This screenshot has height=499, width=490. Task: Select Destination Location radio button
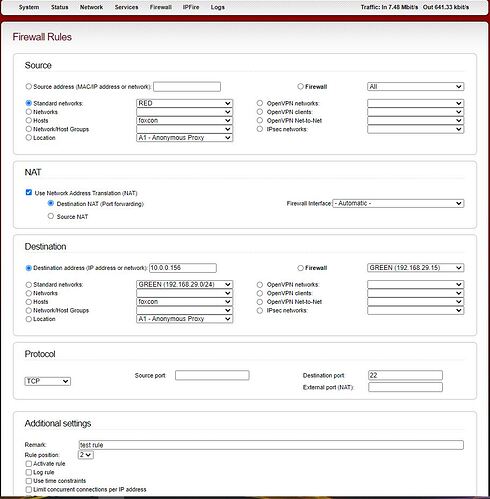coord(29,319)
